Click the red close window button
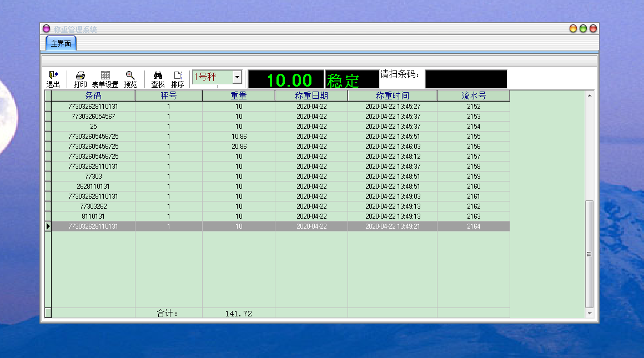Viewport: 644px width, 358px height. (x=593, y=28)
